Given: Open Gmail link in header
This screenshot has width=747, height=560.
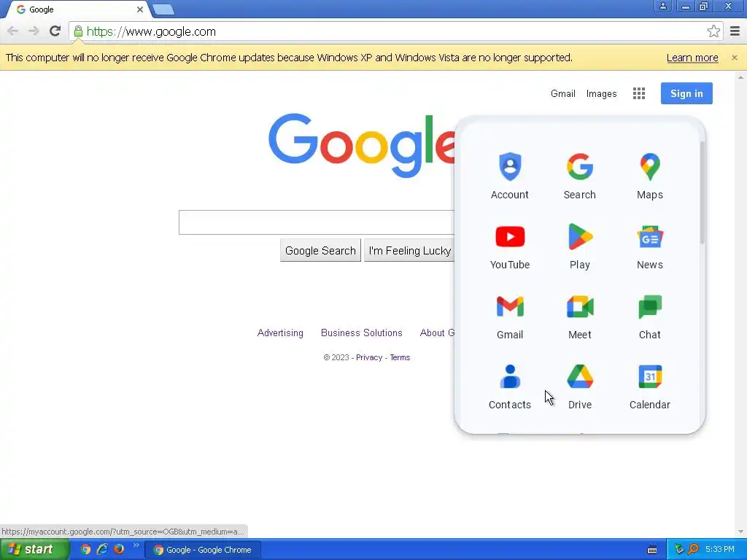Looking at the screenshot, I should point(563,93).
